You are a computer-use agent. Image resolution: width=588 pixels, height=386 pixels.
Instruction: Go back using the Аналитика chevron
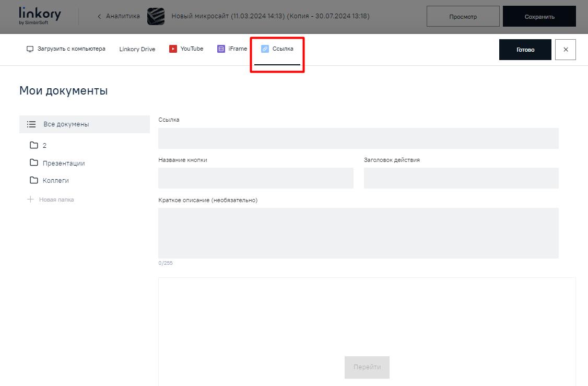99,17
